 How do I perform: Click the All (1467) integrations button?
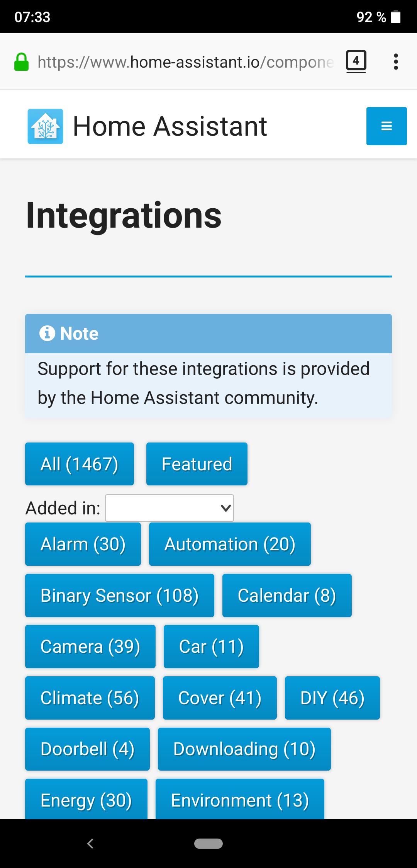click(79, 463)
